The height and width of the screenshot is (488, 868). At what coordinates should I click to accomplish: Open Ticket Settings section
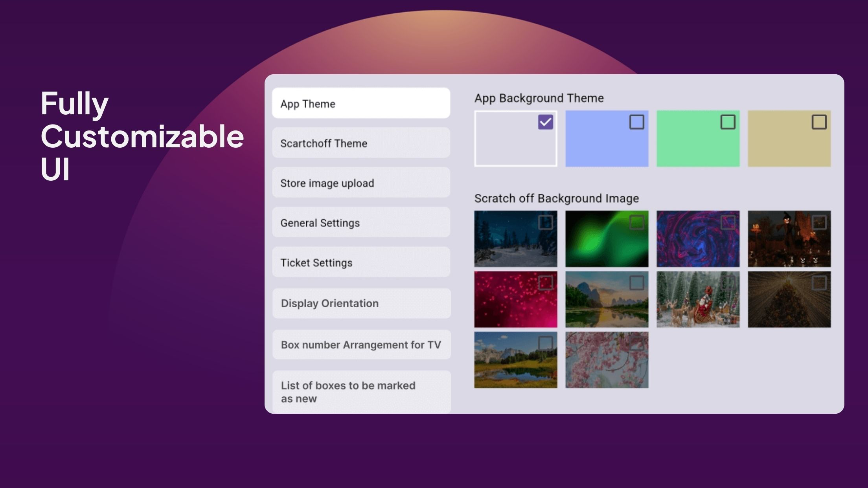361,262
